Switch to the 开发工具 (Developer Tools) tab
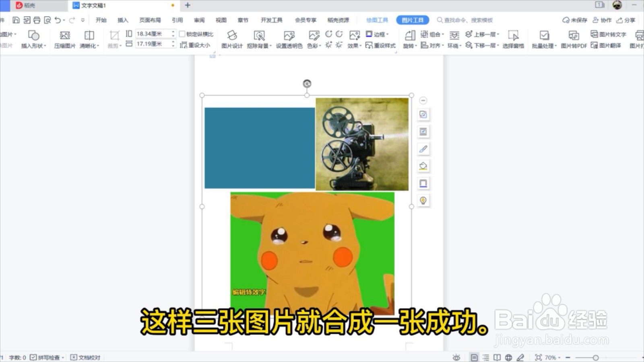This screenshot has width=644, height=362. pyautogui.click(x=272, y=20)
